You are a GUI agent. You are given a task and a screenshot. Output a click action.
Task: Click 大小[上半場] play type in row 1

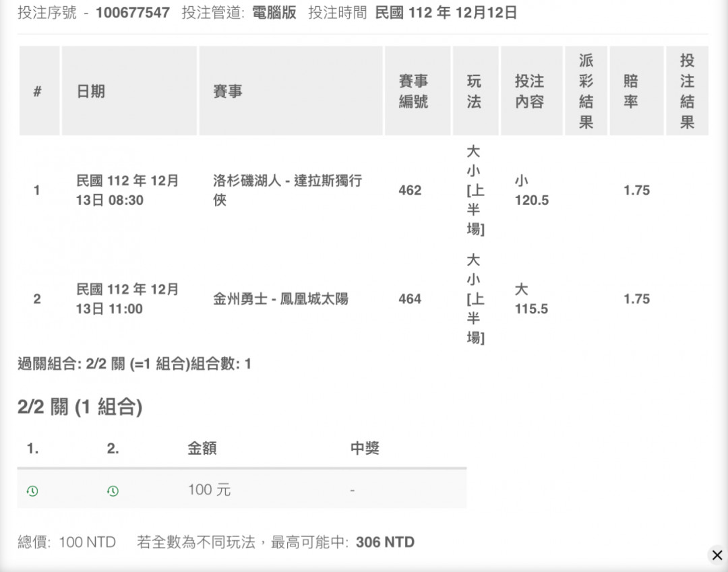pyautogui.click(x=475, y=190)
